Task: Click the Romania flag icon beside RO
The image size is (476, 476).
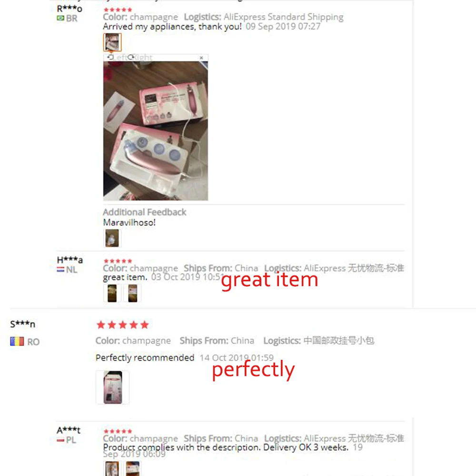Action: coord(17,341)
